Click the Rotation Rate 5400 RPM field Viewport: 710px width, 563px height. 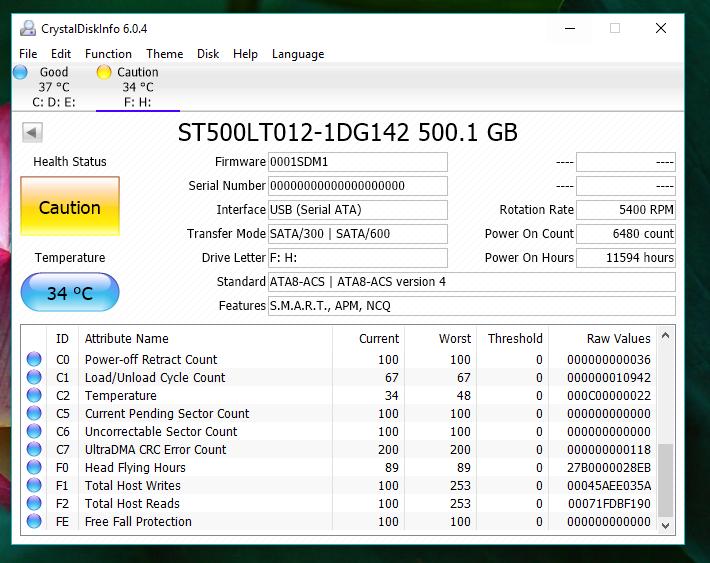click(x=626, y=210)
